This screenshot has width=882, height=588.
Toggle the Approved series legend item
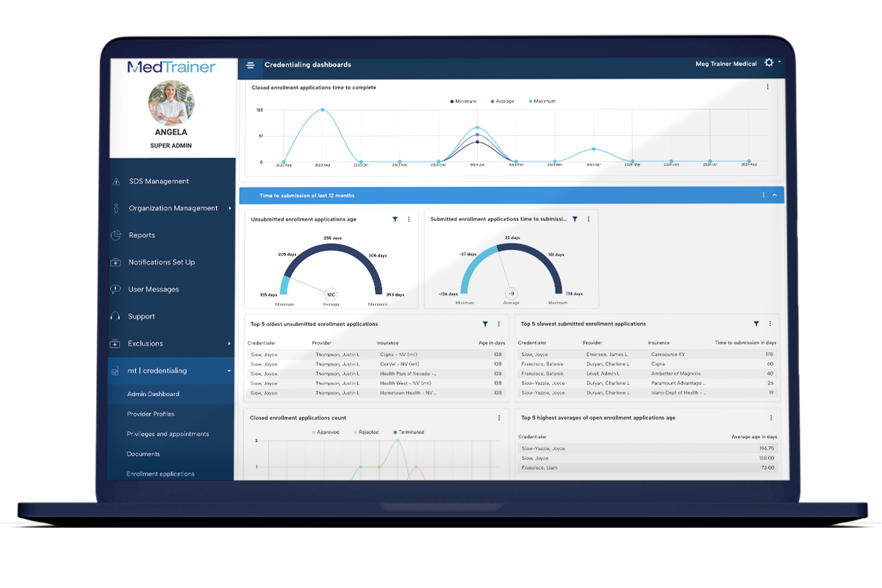[x=326, y=432]
